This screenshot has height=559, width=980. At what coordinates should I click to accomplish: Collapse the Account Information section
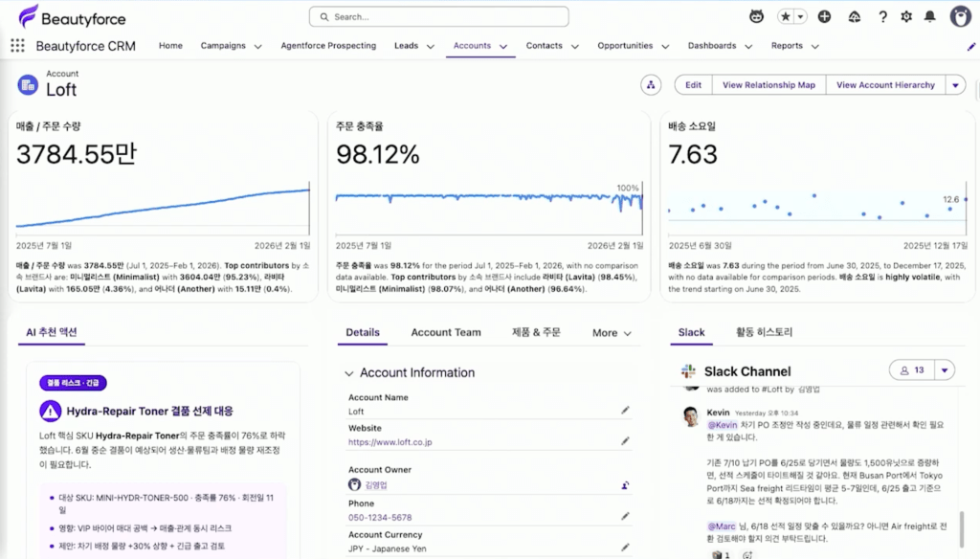348,373
